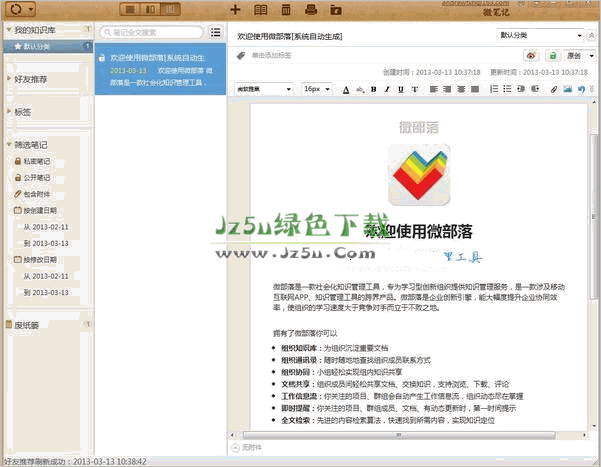This screenshot has width=601, height=467.
Task: Click the 微部落 logo image in note
Action: pos(419,175)
